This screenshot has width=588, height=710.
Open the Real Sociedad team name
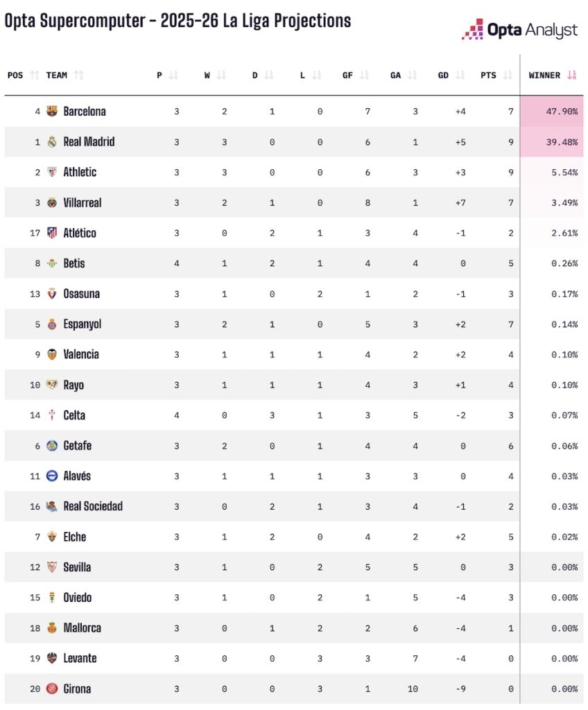coord(93,506)
